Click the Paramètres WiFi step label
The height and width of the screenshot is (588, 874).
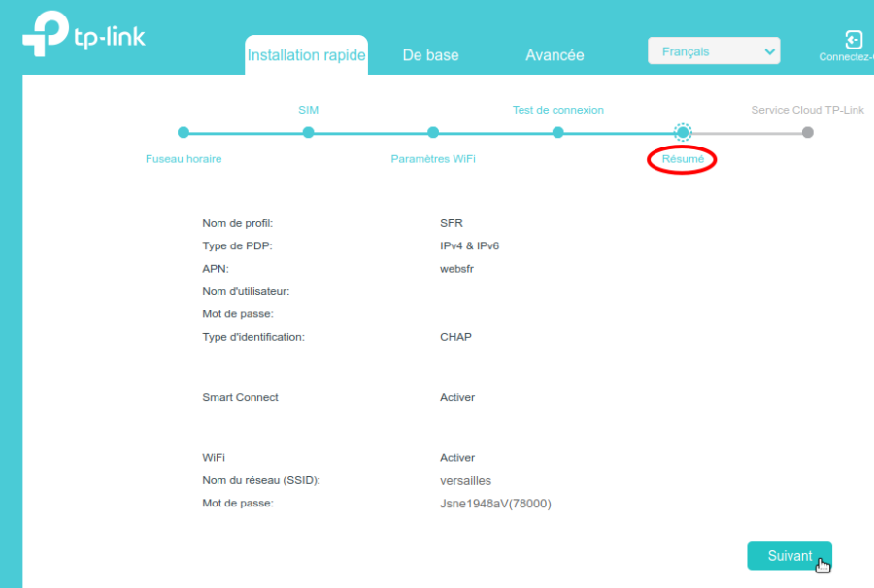click(x=433, y=159)
